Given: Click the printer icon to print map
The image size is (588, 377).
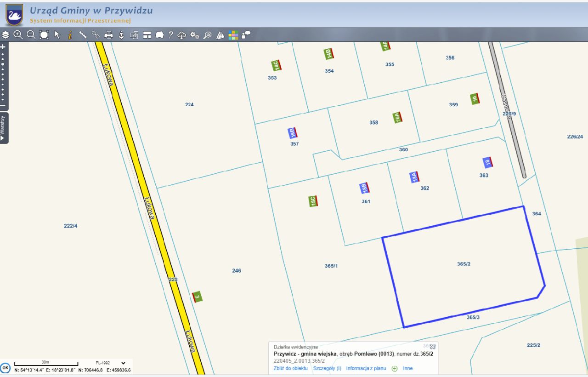Looking at the screenshot, I should point(108,35).
